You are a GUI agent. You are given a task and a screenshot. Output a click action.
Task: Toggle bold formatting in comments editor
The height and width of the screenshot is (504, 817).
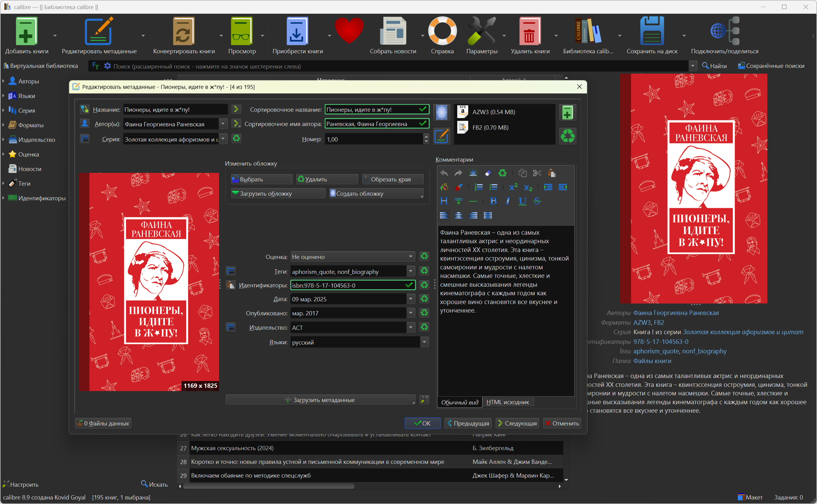click(493, 201)
